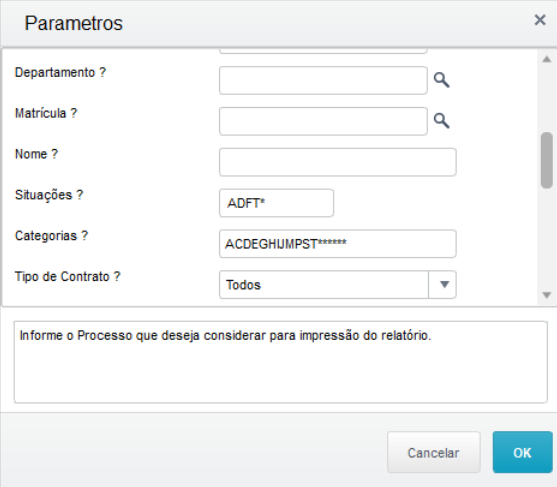Image resolution: width=557 pixels, height=487 pixels.
Task: Click the Tipo de Contrato label
Action: pos(67,276)
